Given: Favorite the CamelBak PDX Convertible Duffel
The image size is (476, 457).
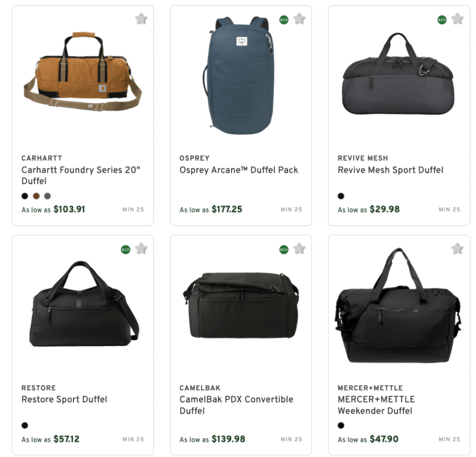Looking at the screenshot, I should point(299,248).
